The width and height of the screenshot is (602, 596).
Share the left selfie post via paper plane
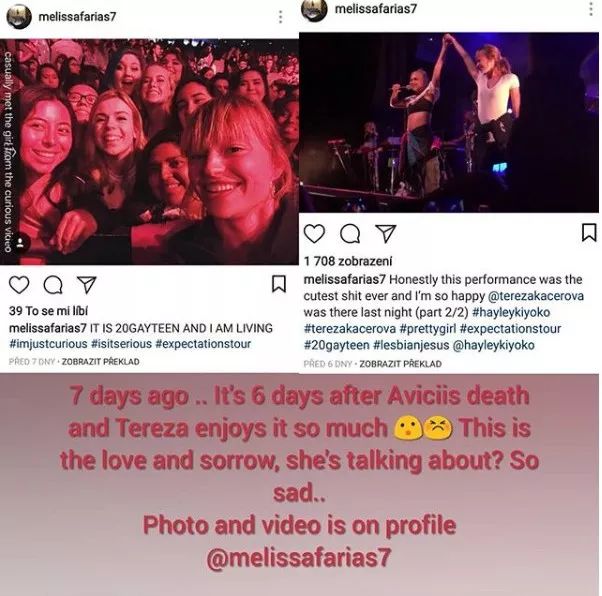tap(86, 285)
